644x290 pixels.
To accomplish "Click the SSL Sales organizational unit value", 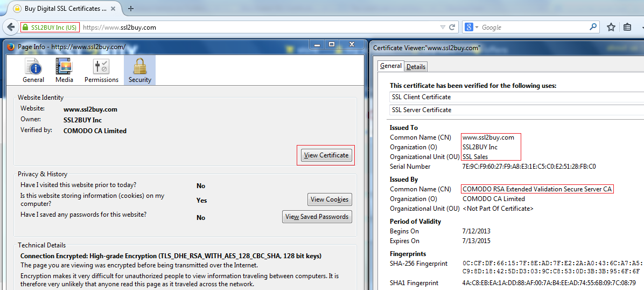I will coord(475,157).
